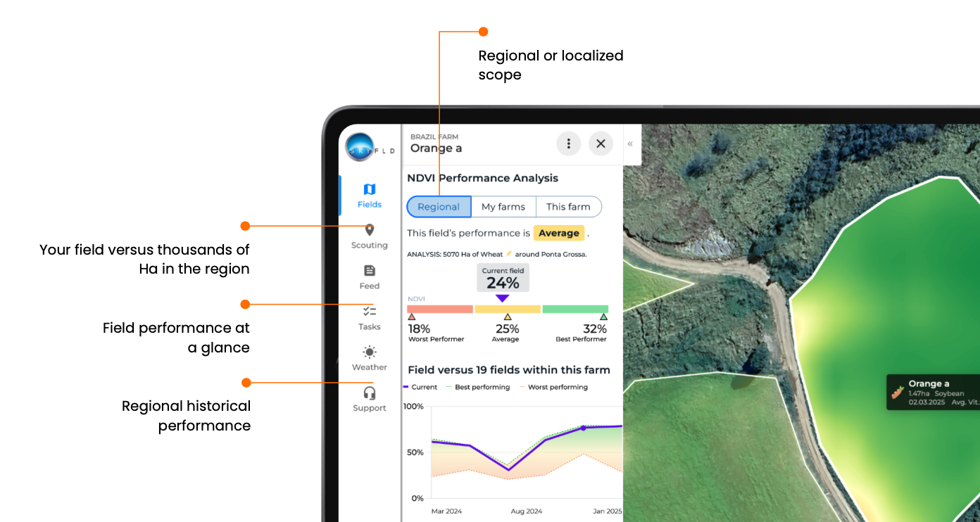Open the Tasks checklist icon
The height and width of the screenshot is (522, 980).
(x=370, y=311)
